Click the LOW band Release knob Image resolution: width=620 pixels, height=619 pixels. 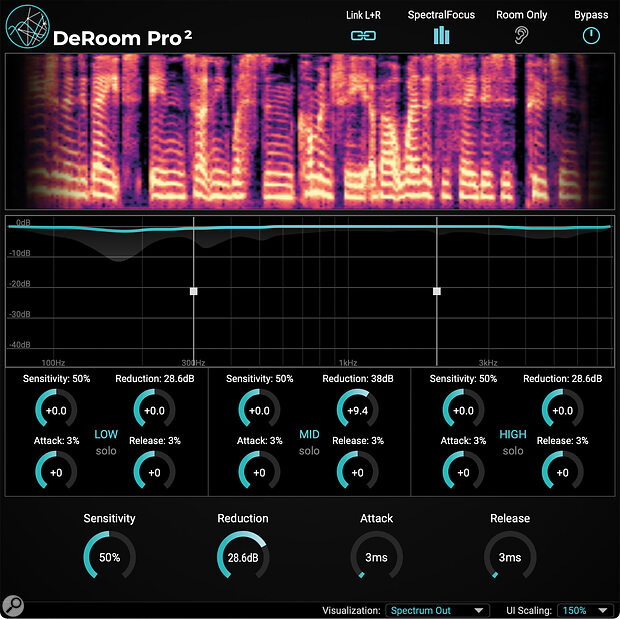(x=154, y=472)
